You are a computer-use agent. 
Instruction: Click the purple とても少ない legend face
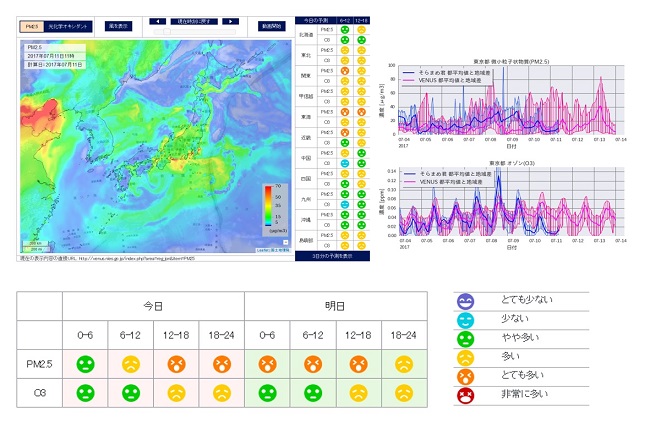466,301
